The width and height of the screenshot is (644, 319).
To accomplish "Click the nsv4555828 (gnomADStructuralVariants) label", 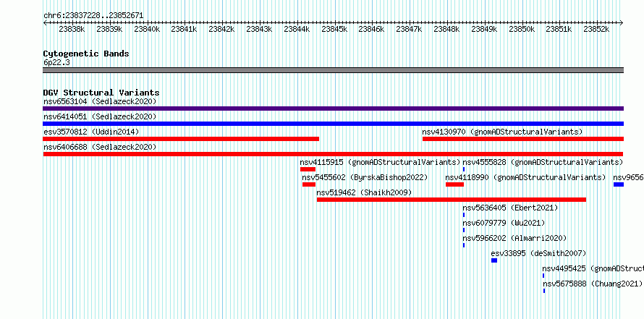I will [x=543, y=162].
